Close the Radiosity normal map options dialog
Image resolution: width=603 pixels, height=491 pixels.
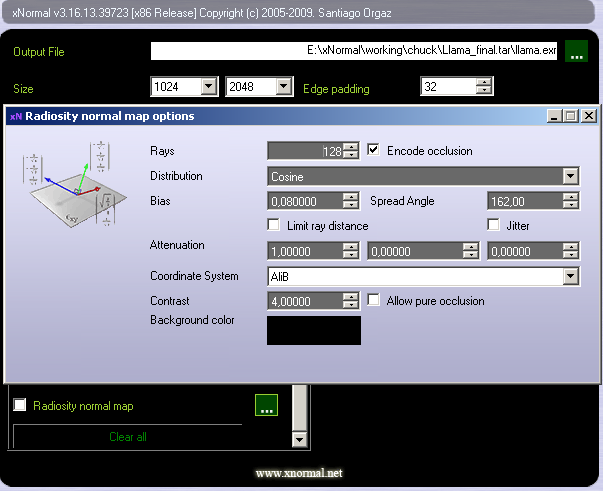click(588, 116)
